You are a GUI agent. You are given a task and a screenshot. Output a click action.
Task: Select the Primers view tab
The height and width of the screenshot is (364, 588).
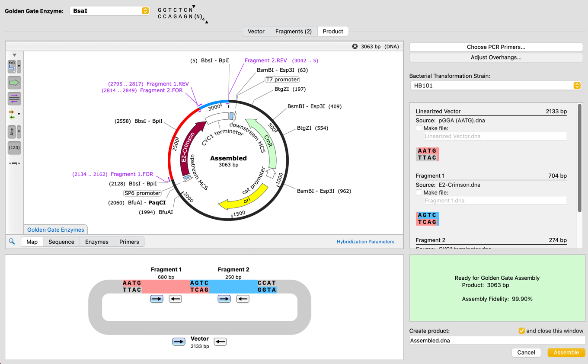pyautogui.click(x=129, y=242)
